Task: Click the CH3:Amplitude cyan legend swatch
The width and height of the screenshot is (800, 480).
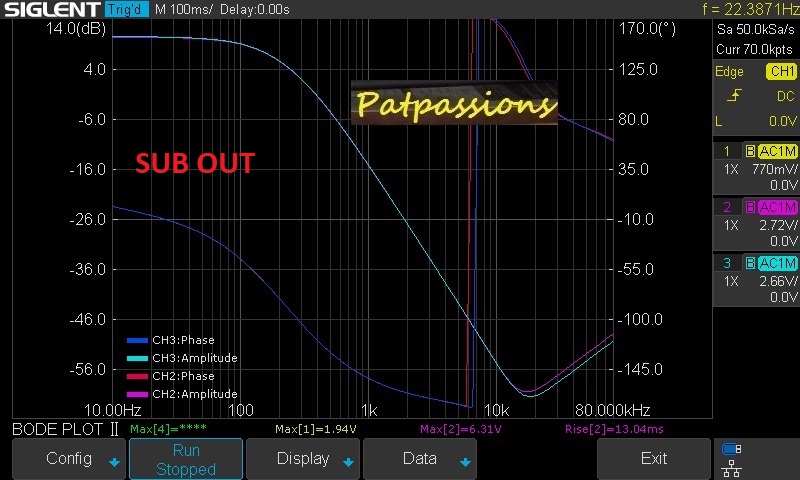Action: [x=137, y=358]
